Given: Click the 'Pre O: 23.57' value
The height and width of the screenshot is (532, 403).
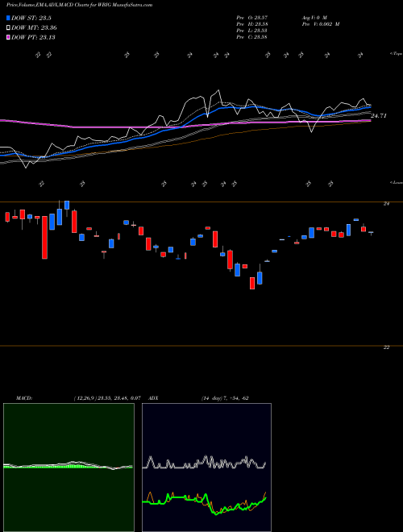Looking at the screenshot, I should [251, 18].
